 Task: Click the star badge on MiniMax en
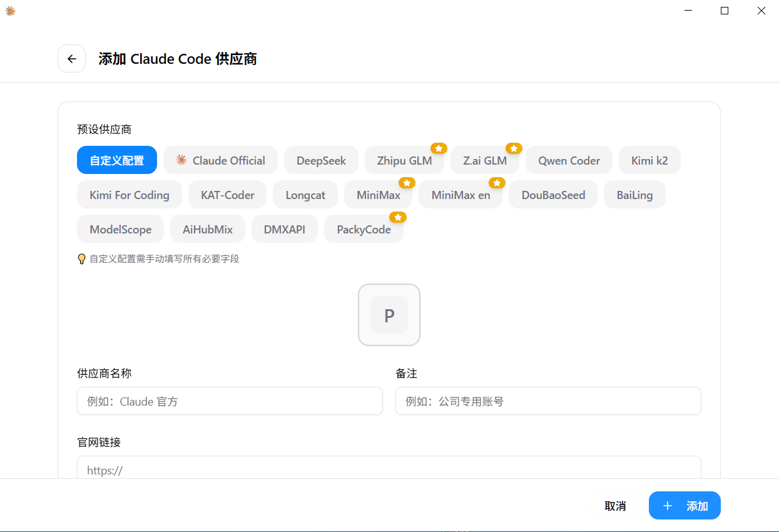[x=497, y=183]
